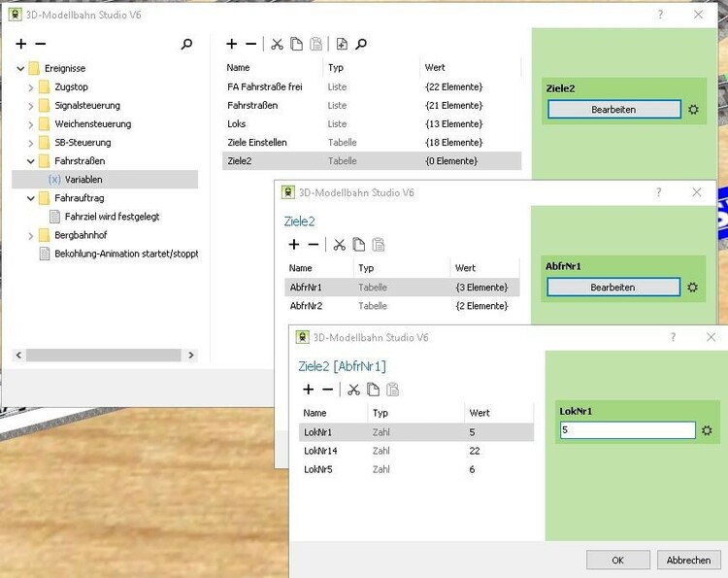728x578 pixels.
Task: Copy with the copy icon in the Ziele2 window
Action: [x=359, y=245]
